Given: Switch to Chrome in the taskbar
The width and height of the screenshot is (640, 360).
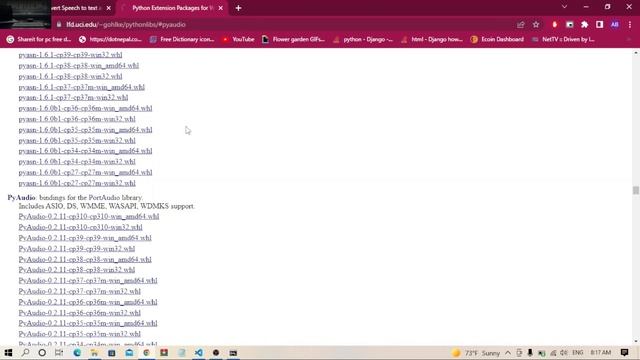Looking at the screenshot, I should tap(146, 353).
